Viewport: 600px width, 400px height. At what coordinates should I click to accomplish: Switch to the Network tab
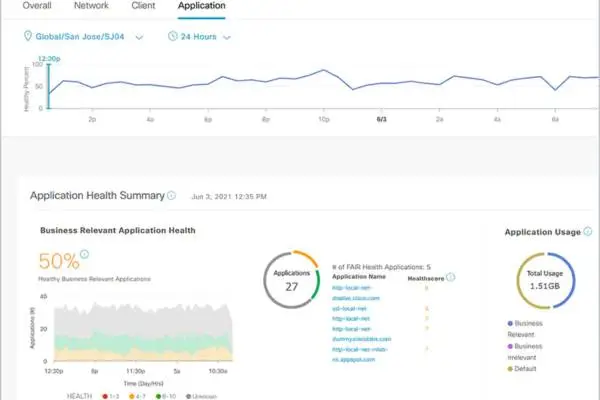(92, 6)
